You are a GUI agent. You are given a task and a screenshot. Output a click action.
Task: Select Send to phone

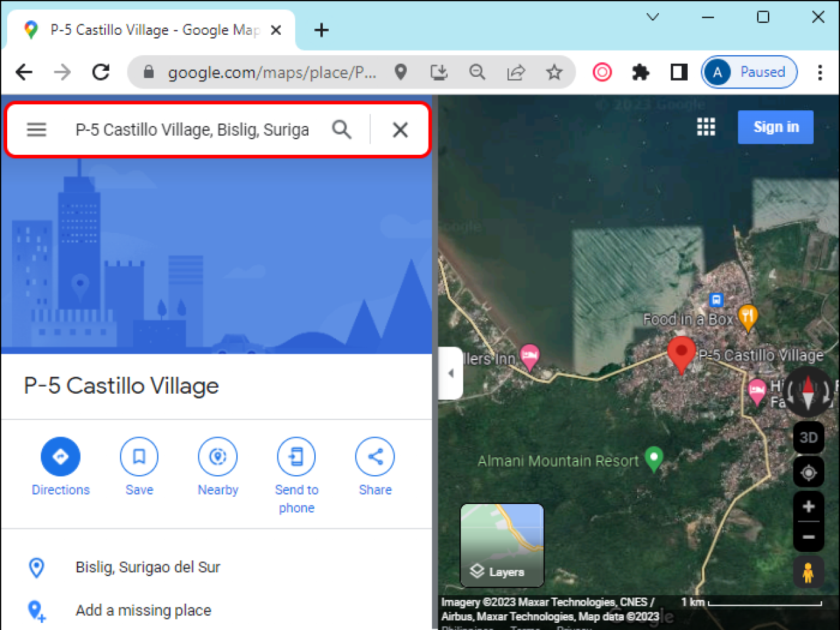click(296, 456)
